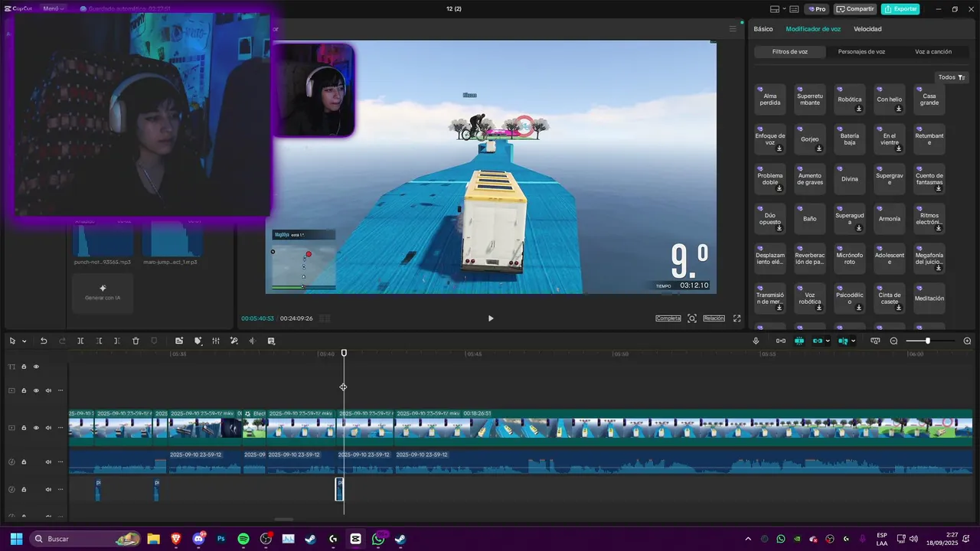
Task: Download the Robótica voice filter
Action: point(859,109)
